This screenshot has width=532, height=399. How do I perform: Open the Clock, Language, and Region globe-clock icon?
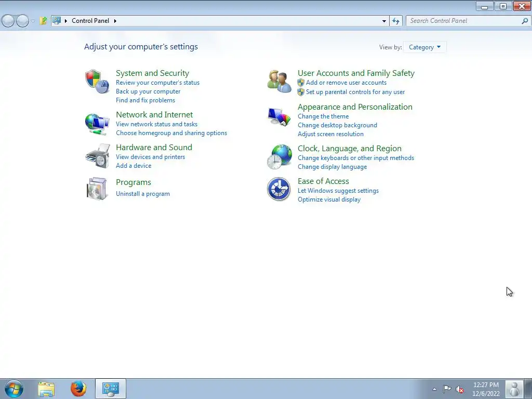click(x=279, y=157)
